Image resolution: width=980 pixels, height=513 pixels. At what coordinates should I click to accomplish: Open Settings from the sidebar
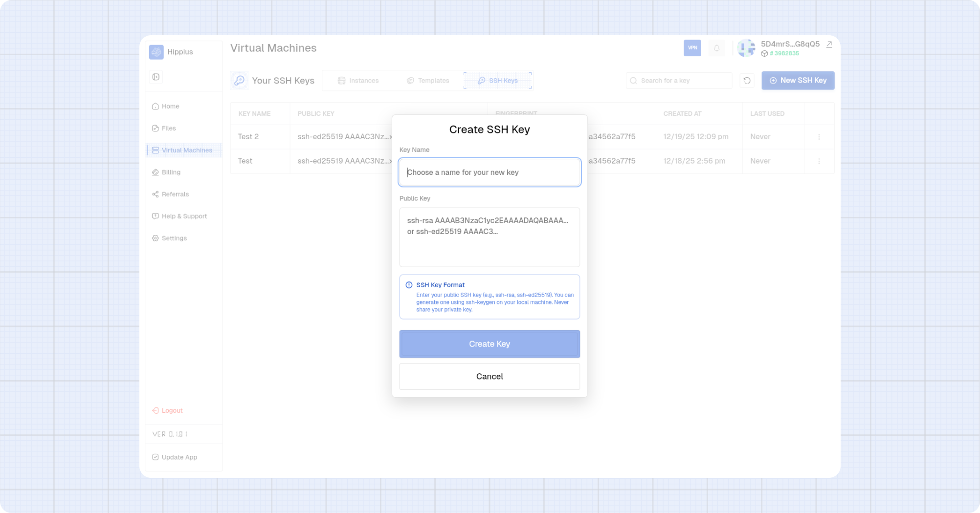pos(174,238)
